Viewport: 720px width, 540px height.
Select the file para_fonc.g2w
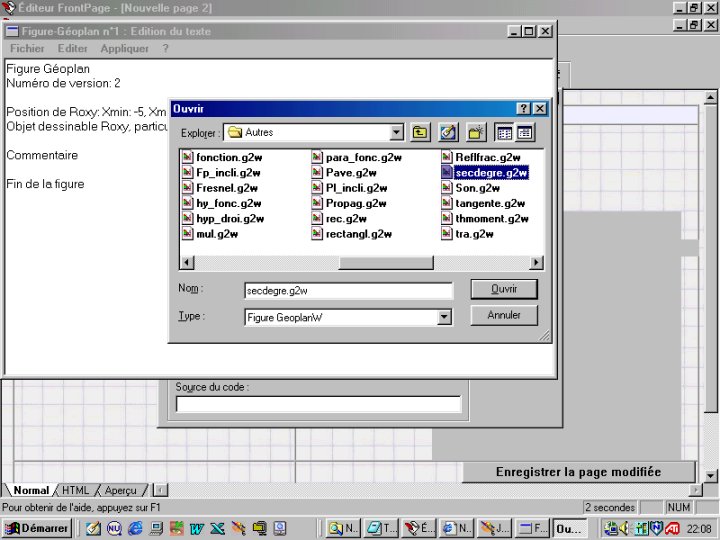click(357, 158)
